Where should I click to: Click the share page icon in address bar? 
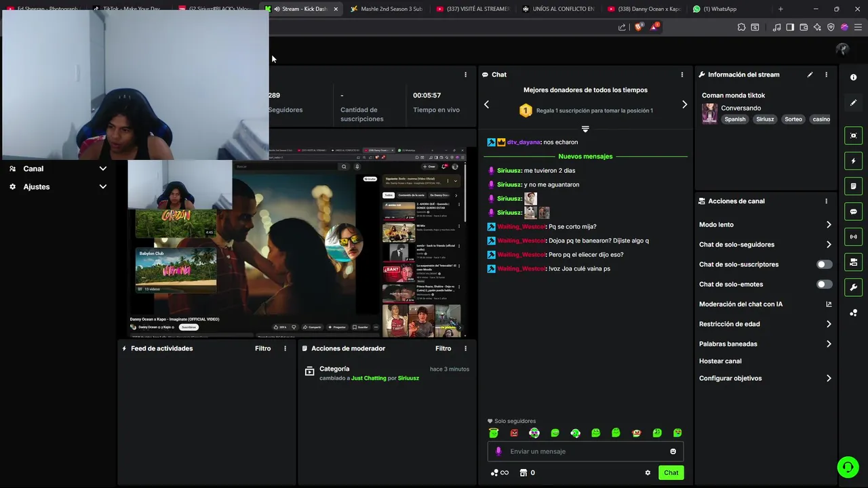pos(622,27)
